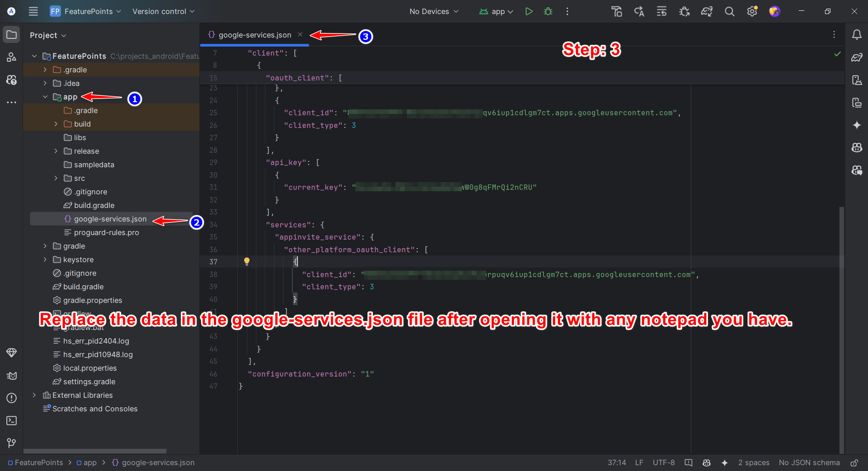
Task: Click FeaturePoints in the breadcrumb bar
Action: click(39, 462)
